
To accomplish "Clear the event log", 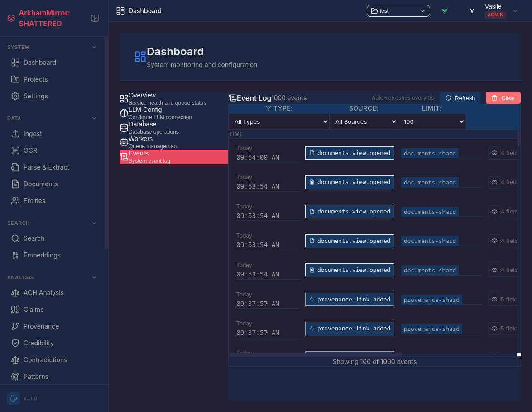I will (503, 98).
